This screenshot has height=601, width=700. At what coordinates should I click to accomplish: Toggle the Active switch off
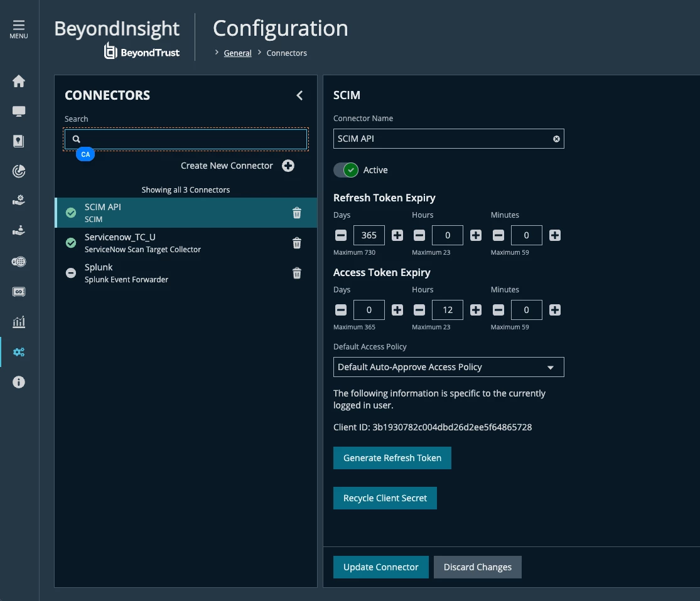coord(346,170)
